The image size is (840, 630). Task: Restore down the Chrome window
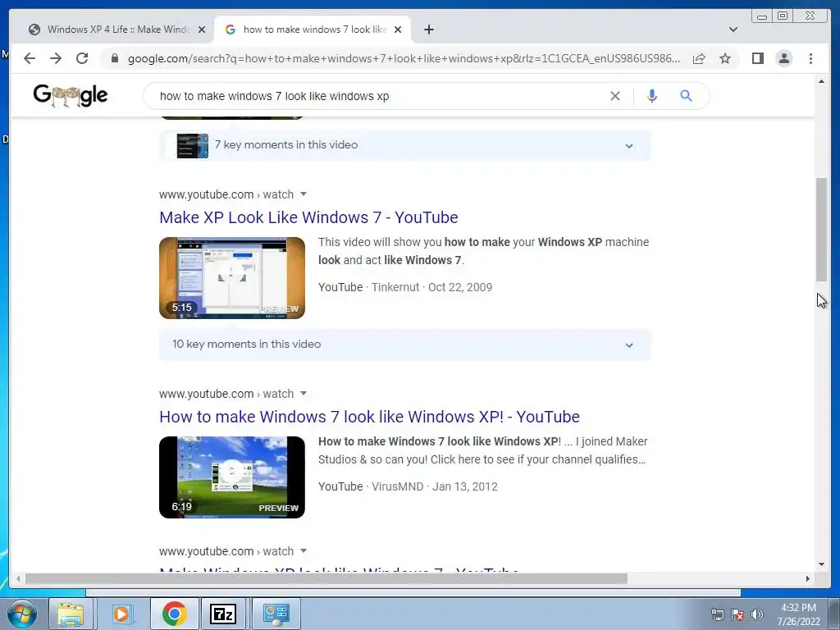pos(783,16)
